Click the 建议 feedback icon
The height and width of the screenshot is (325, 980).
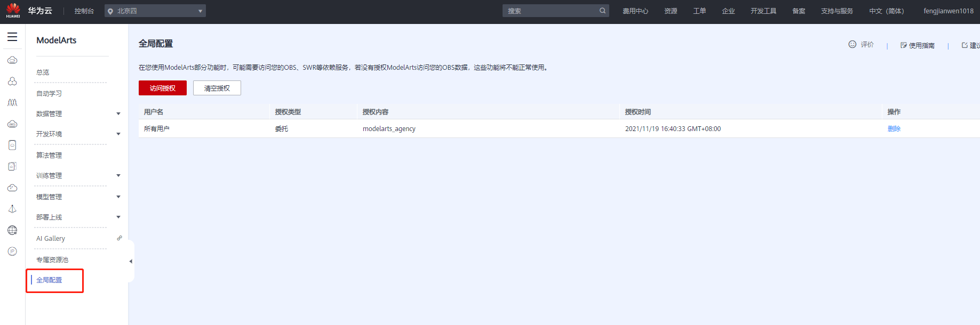tap(965, 45)
